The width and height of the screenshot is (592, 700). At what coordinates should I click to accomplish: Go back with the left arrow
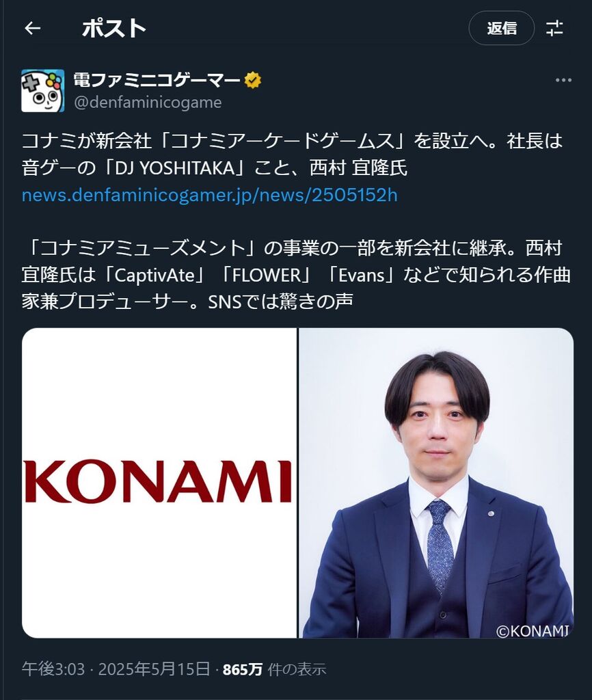click(33, 29)
